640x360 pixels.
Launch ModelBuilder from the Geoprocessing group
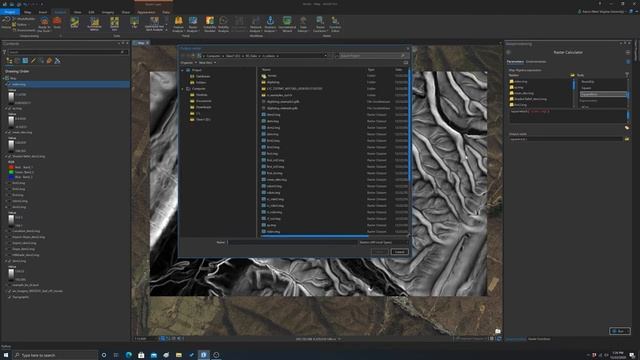24,19
